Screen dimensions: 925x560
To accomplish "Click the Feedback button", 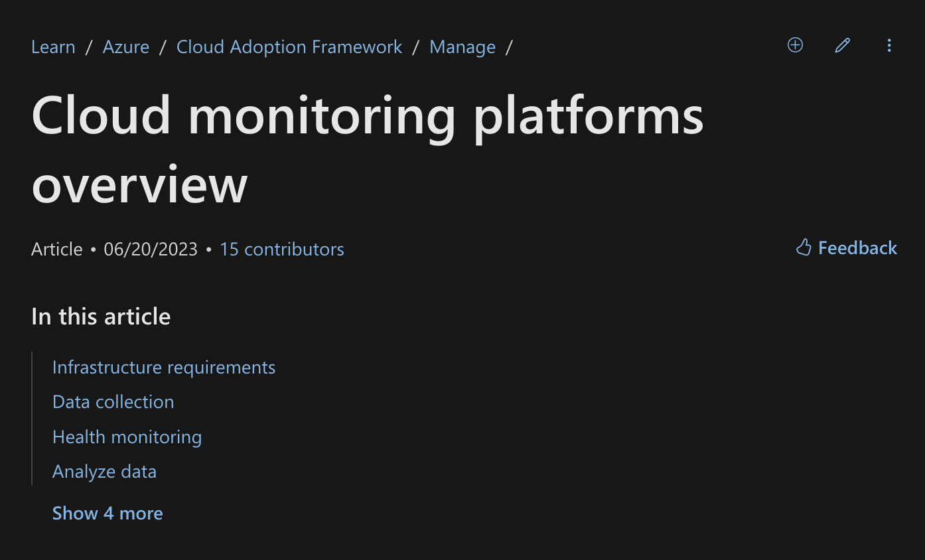I will (857, 247).
